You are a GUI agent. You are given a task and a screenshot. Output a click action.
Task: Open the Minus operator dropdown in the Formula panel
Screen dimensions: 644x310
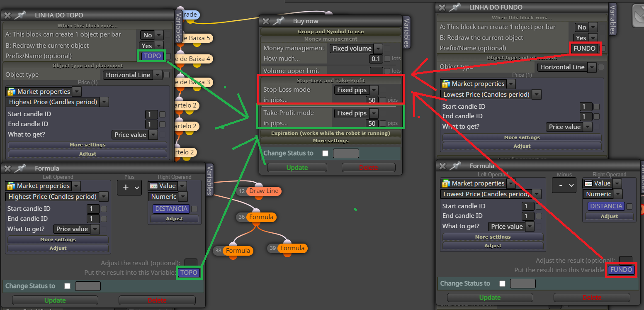564,185
